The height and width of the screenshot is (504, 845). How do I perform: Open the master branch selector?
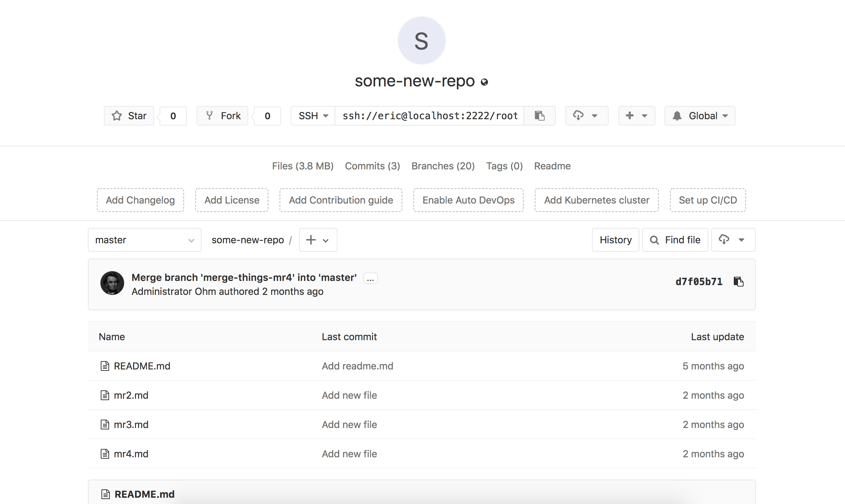click(x=144, y=240)
